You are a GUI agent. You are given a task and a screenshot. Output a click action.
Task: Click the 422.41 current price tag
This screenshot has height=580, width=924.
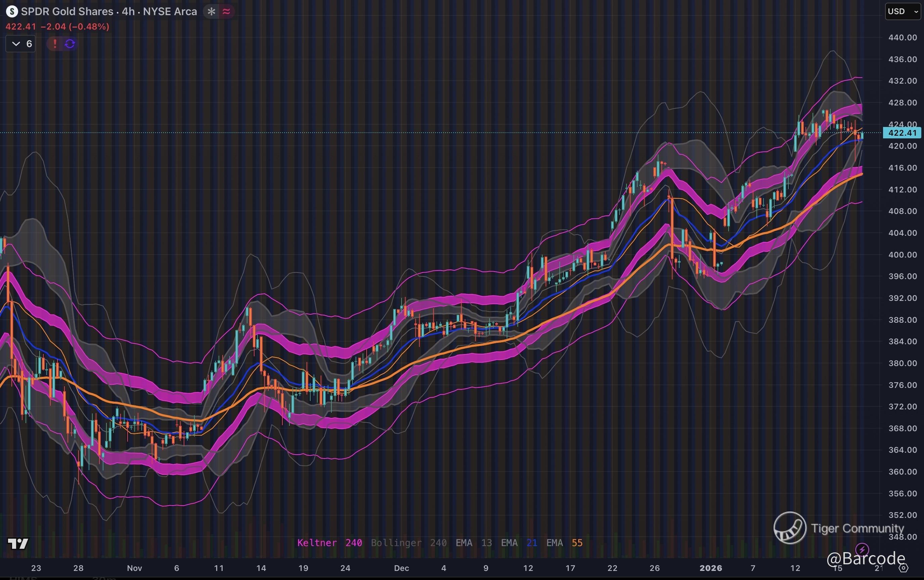[902, 133]
